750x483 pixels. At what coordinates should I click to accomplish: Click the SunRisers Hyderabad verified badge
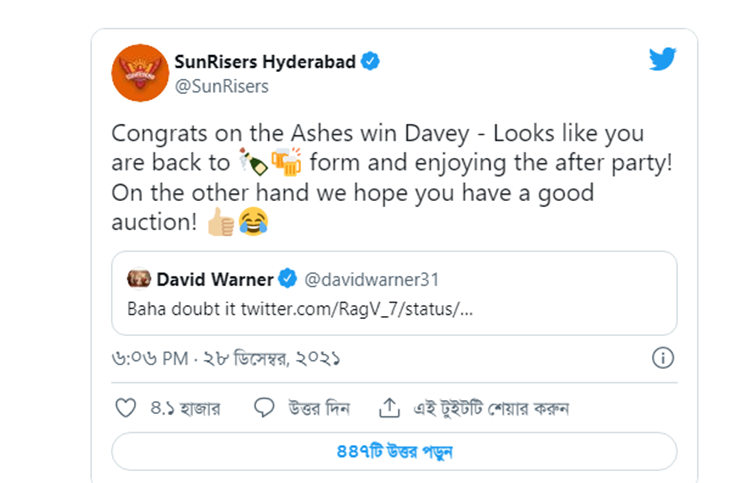tap(370, 61)
